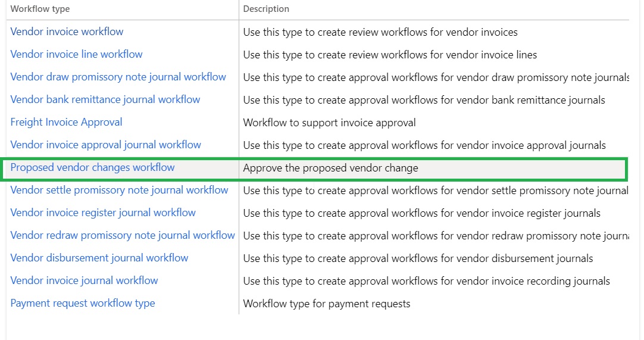Open Vendor invoice approval journal workflow
Image resolution: width=644 pixels, height=340 pixels.
click(105, 145)
